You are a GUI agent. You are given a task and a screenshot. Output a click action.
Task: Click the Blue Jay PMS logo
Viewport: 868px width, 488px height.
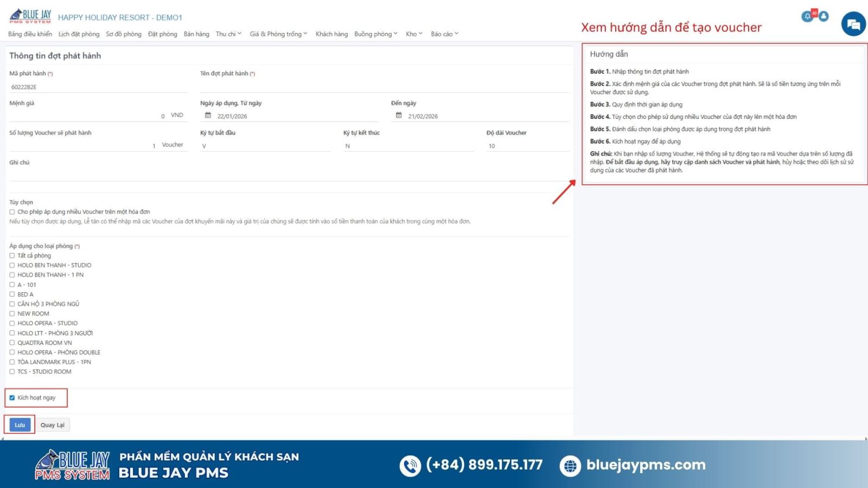coord(30,15)
